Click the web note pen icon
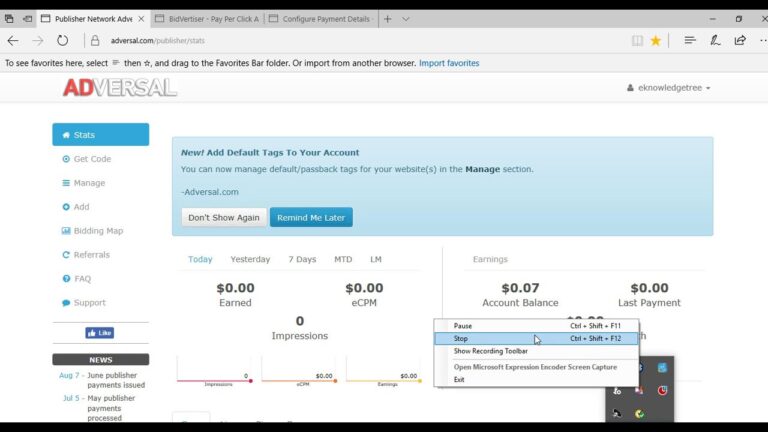This screenshot has height=432, width=768. pos(715,41)
